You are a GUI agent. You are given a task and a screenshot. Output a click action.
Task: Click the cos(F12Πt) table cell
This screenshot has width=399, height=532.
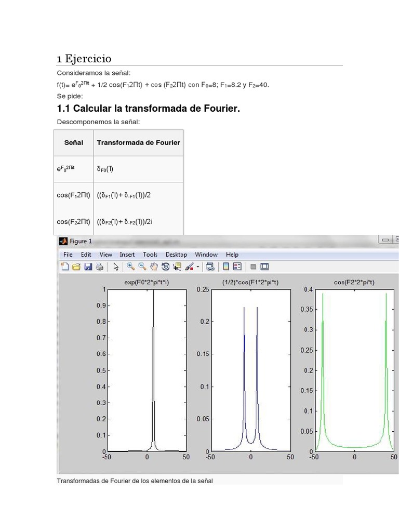click(x=74, y=195)
